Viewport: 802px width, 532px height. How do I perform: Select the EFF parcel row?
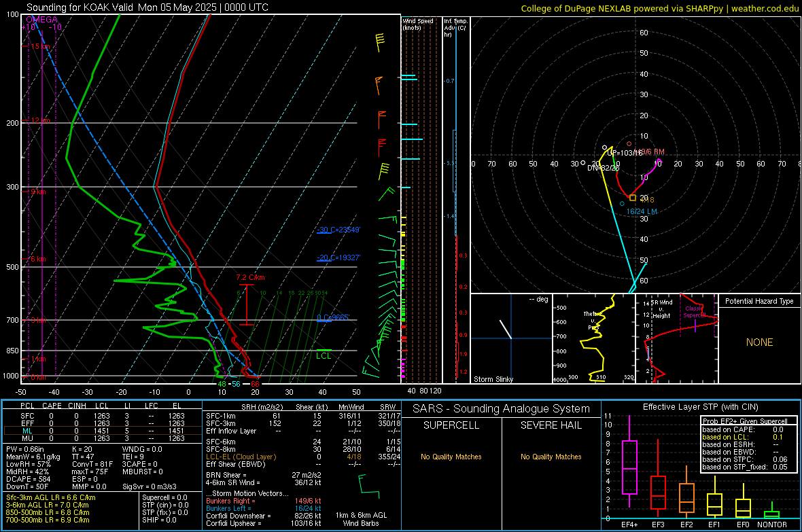(103, 423)
